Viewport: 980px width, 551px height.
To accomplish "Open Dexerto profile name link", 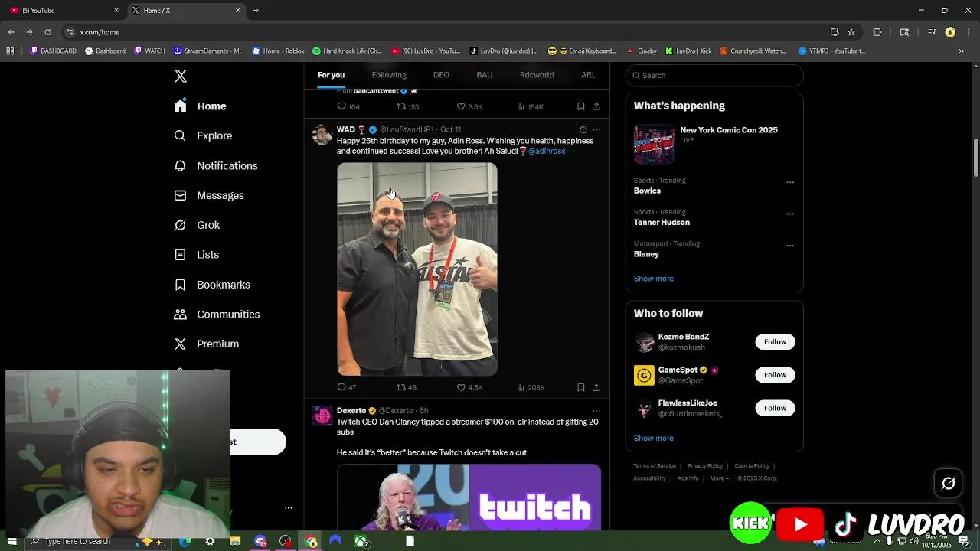I will coord(351,411).
